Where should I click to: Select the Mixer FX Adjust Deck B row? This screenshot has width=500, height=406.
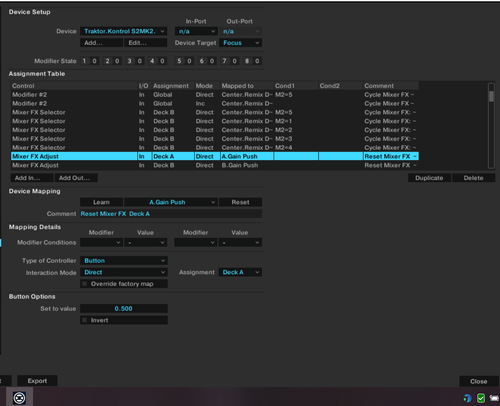[x=215, y=165]
